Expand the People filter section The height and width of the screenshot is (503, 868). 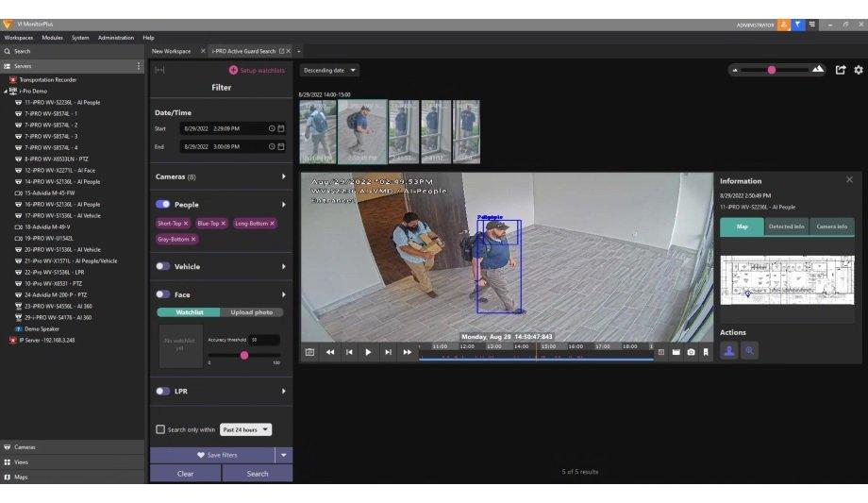pos(283,205)
